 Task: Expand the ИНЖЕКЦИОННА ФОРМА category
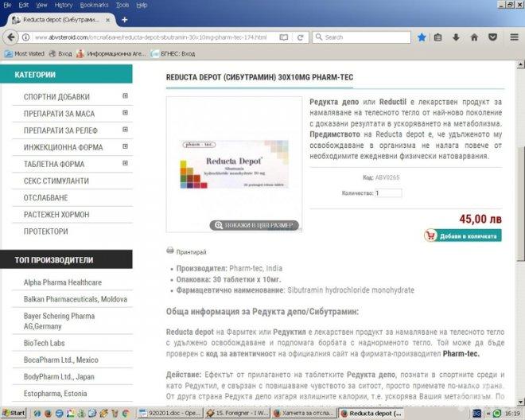[x=125, y=146]
